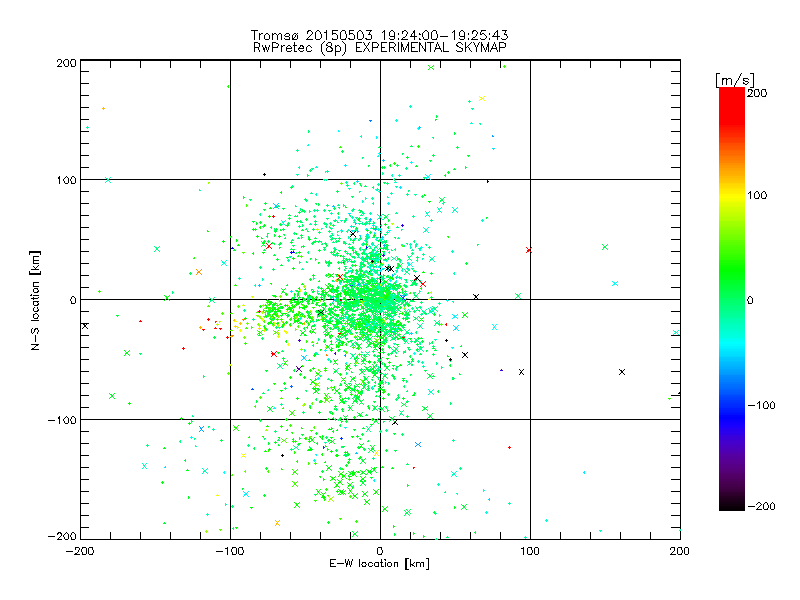Viewport: 800px width, 600px height.
Task: Click the y-axis tick label '200'
Action: (x=66, y=63)
